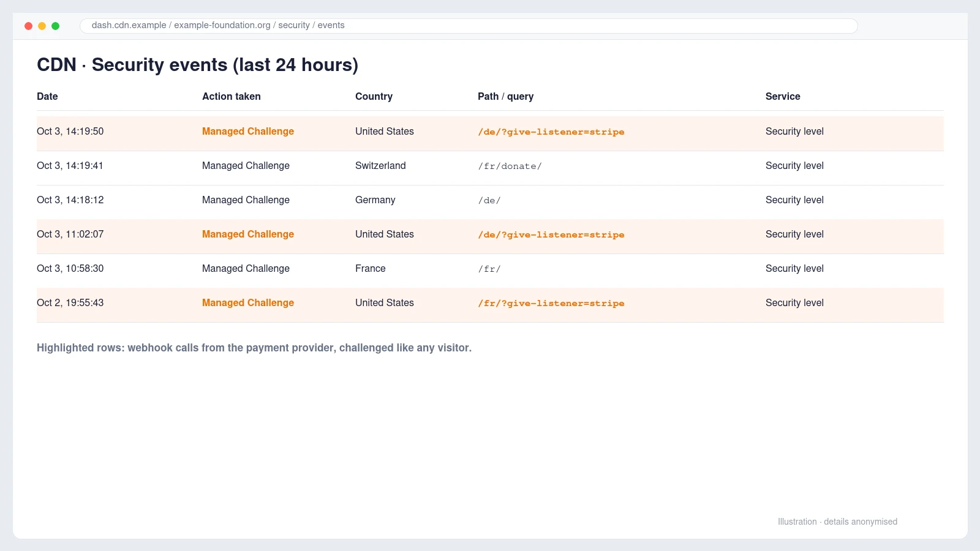Click /de/?give-listener=stripe path at 14:19:50
Viewport: 980px width, 551px height.
[x=551, y=132]
